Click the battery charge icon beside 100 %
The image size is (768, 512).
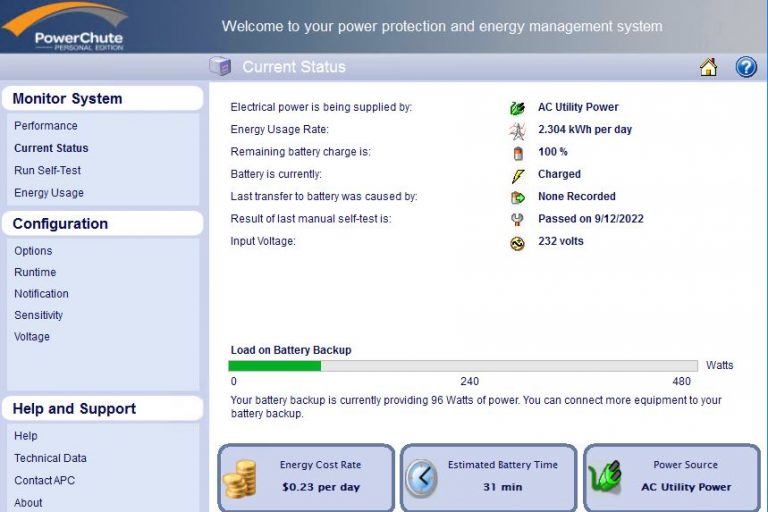coord(517,153)
